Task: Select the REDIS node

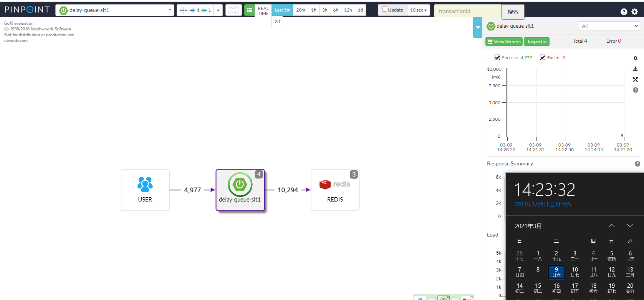Action: pos(335,190)
